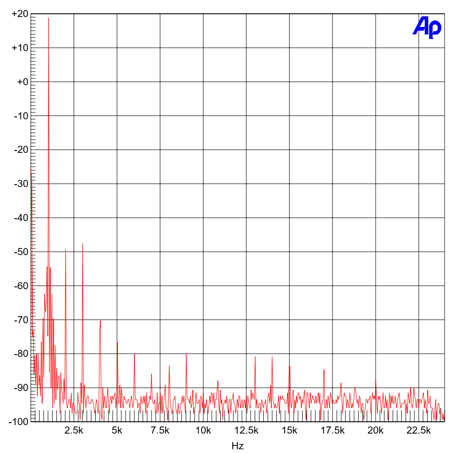The height and width of the screenshot is (453, 476).
Task: Click the Hz axis unit label
Action: tap(237, 446)
